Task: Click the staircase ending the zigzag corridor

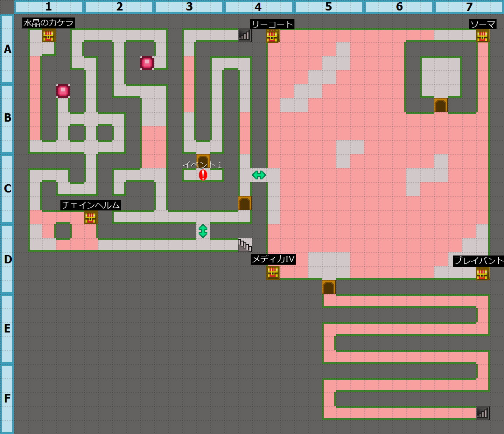Action: pyautogui.click(x=483, y=413)
